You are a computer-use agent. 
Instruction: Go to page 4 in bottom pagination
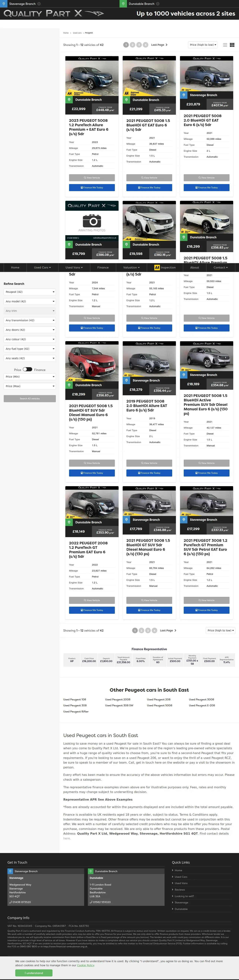[154, 630]
